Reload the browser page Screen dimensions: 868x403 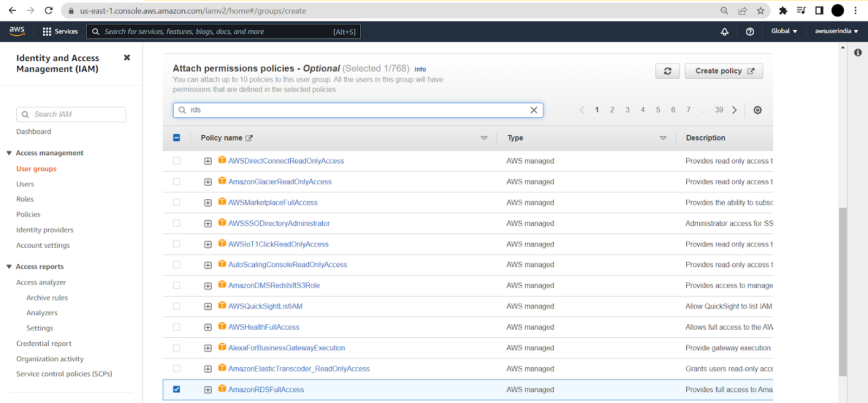click(49, 10)
